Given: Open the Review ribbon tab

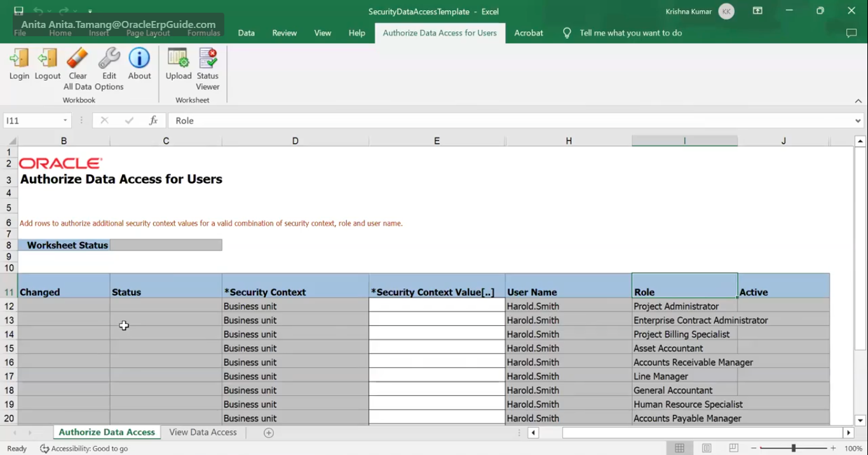Looking at the screenshot, I should [x=284, y=33].
